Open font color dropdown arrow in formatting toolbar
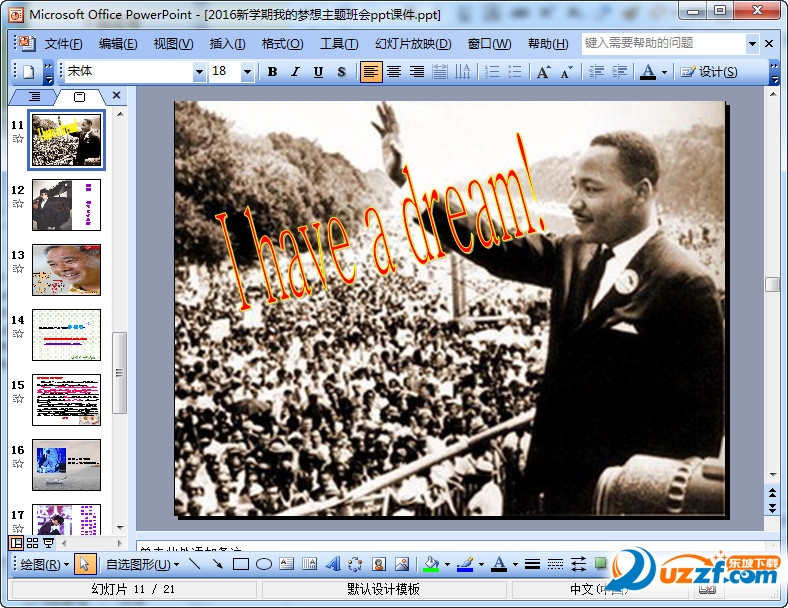This screenshot has width=788, height=608. tap(664, 72)
